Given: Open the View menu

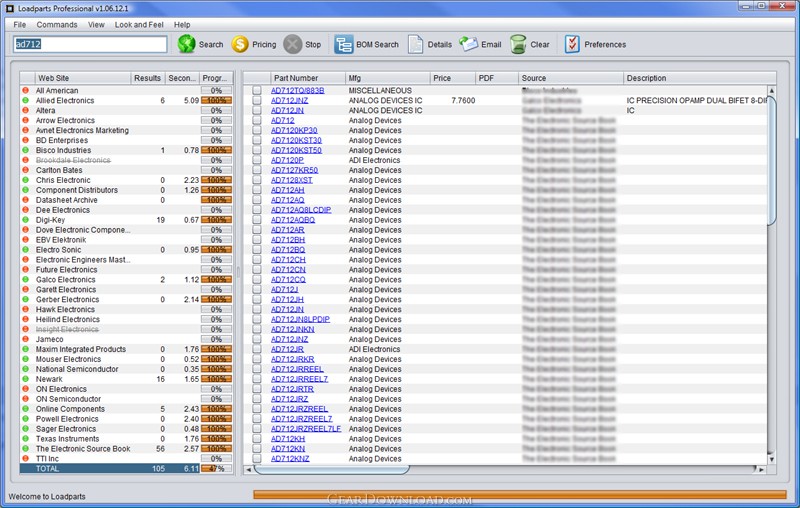Looking at the screenshot, I should point(96,24).
